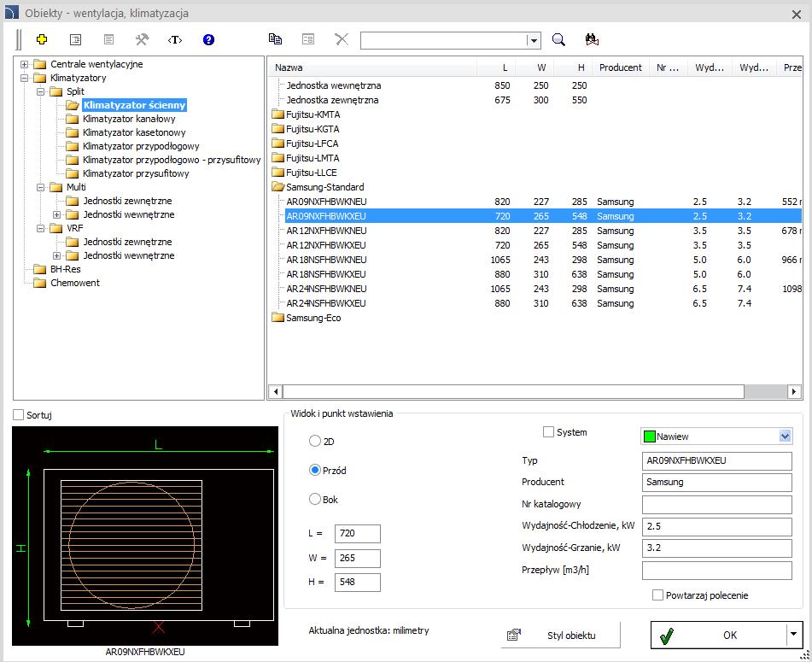Open the tools hammer icon
Image resolution: width=812 pixels, height=662 pixels.
[x=142, y=39]
